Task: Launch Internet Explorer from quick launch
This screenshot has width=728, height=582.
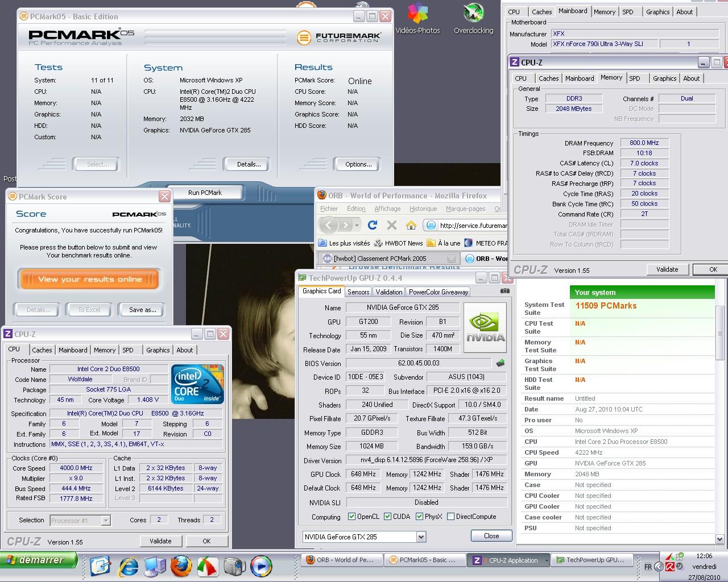Action: (x=128, y=566)
